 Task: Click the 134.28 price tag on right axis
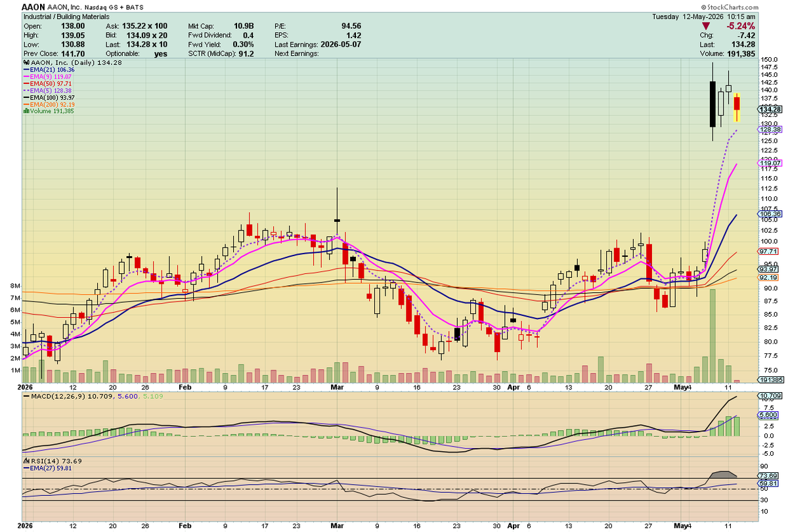770,109
